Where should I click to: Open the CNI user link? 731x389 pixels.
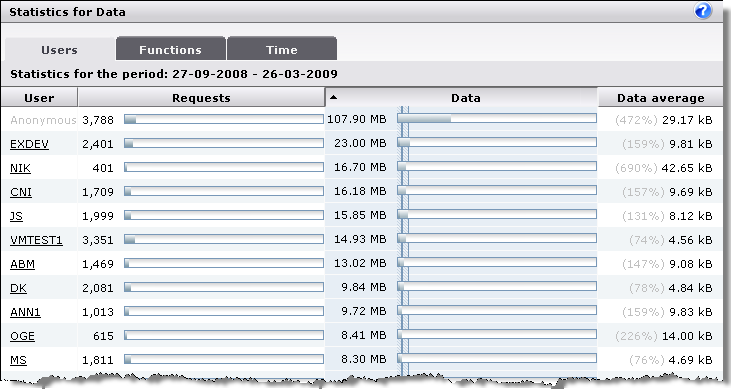pos(21,192)
